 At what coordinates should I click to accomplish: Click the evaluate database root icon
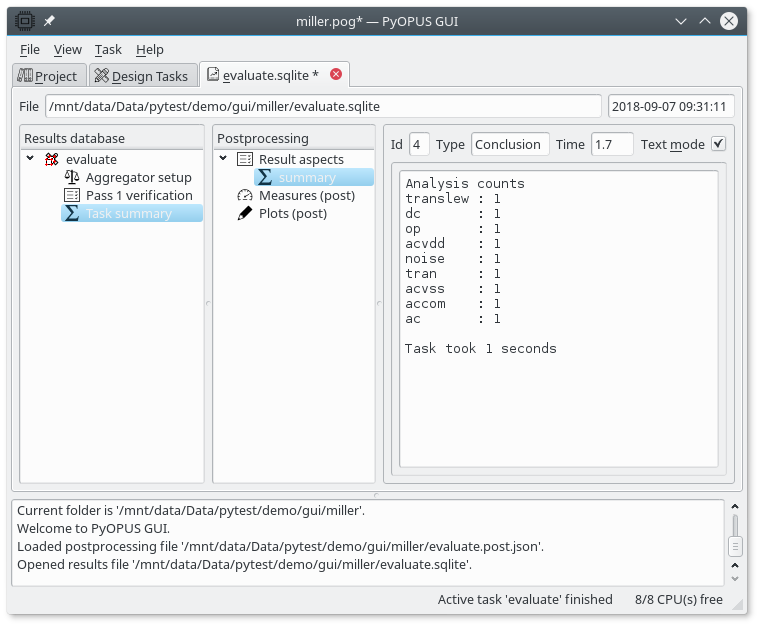coord(52,159)
